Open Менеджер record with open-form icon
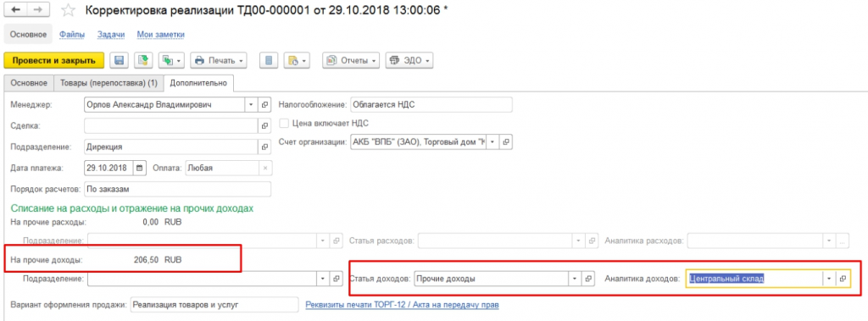The width and height of the screenshot is (868, 321). pyautogui.click(x=264, y=104)
